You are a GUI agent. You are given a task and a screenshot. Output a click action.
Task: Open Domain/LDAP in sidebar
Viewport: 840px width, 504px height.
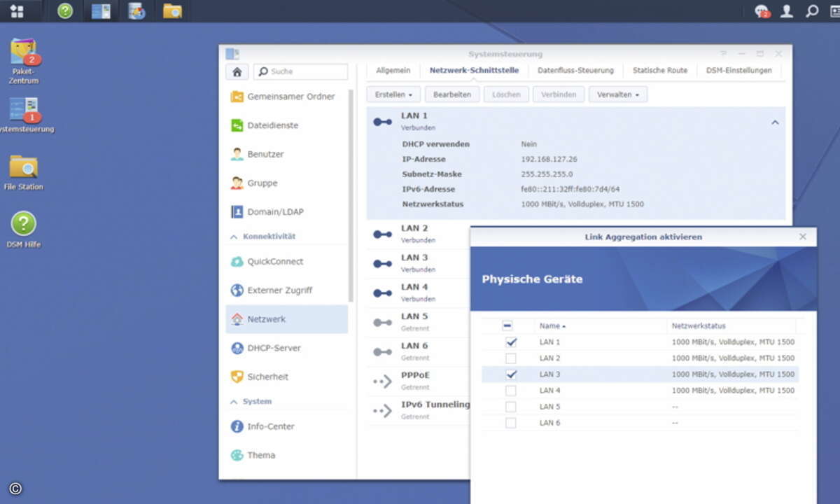click(286, 211)
